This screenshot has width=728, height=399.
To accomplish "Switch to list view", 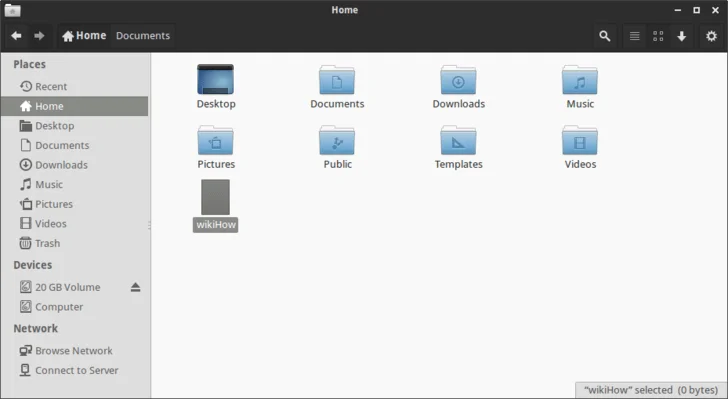I will tap(635, 36).
